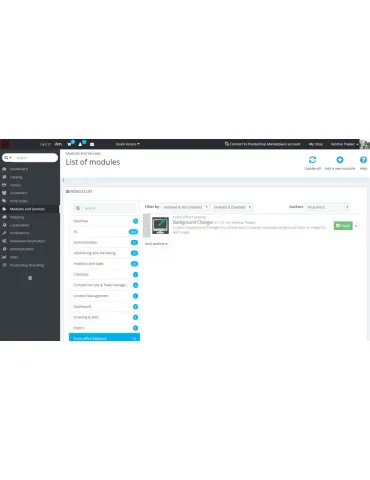Click the Background Changer module thumbnail
Screen dimensions: 370x480
(x=160, y=225)
